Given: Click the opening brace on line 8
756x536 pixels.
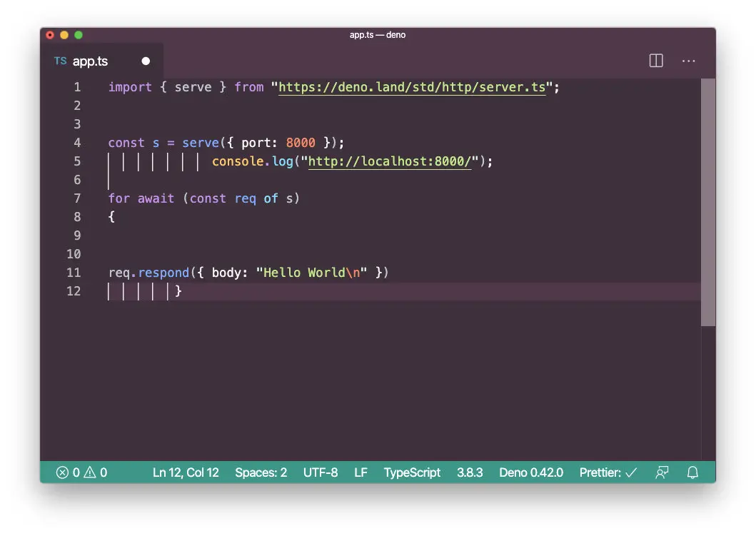Looking at the screenshot, I should click(111, 217).
